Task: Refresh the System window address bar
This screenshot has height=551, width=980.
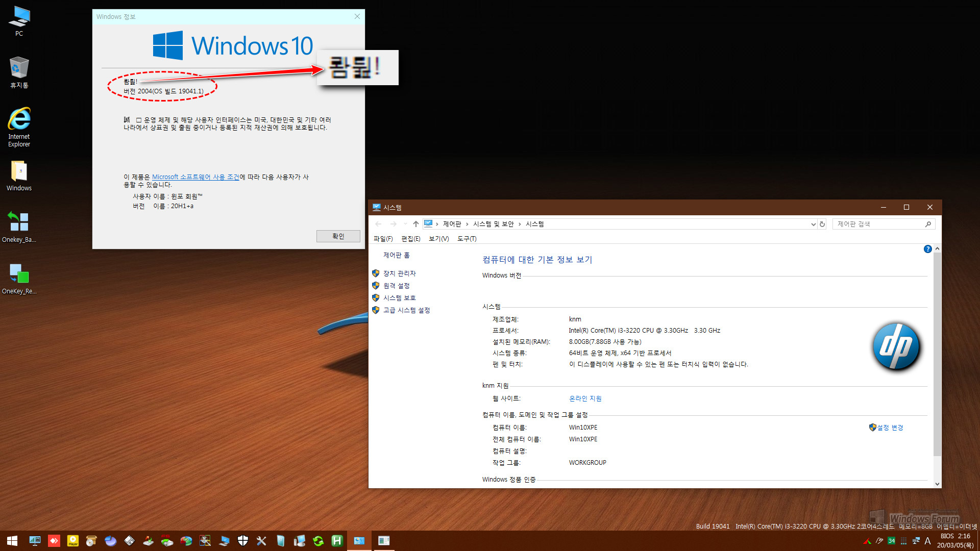Action: tap(822, 224)
